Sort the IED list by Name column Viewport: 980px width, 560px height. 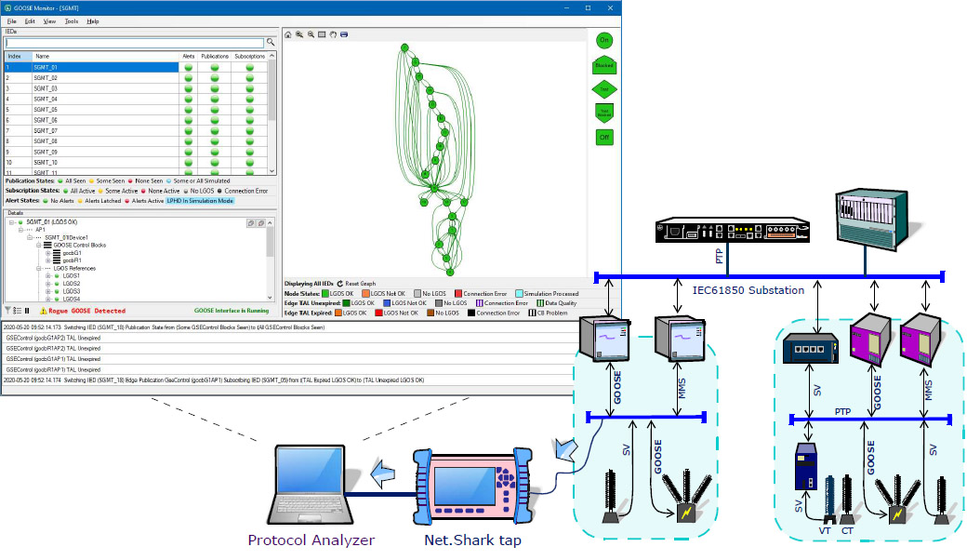(x=105, y=56)
